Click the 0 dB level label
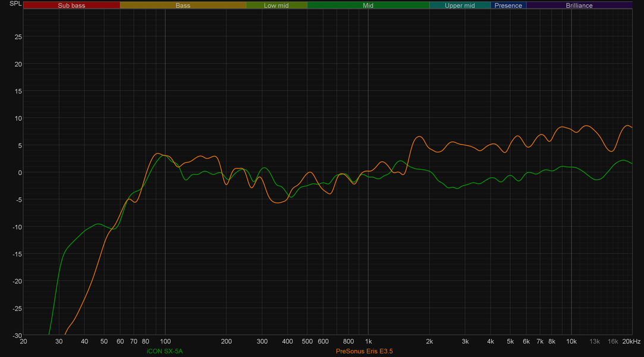 (x=20, y=173)
